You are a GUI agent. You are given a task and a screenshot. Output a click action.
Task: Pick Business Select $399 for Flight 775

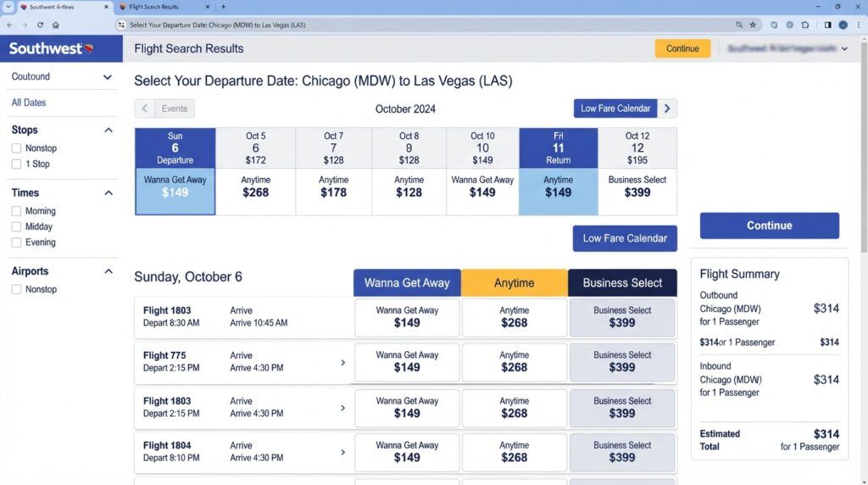coord(622,362)
